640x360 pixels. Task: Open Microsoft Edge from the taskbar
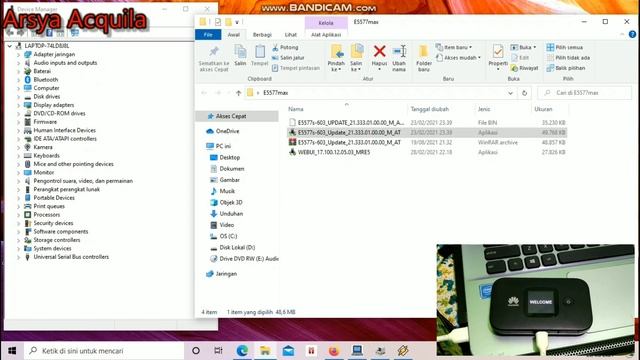click(242, 351)
